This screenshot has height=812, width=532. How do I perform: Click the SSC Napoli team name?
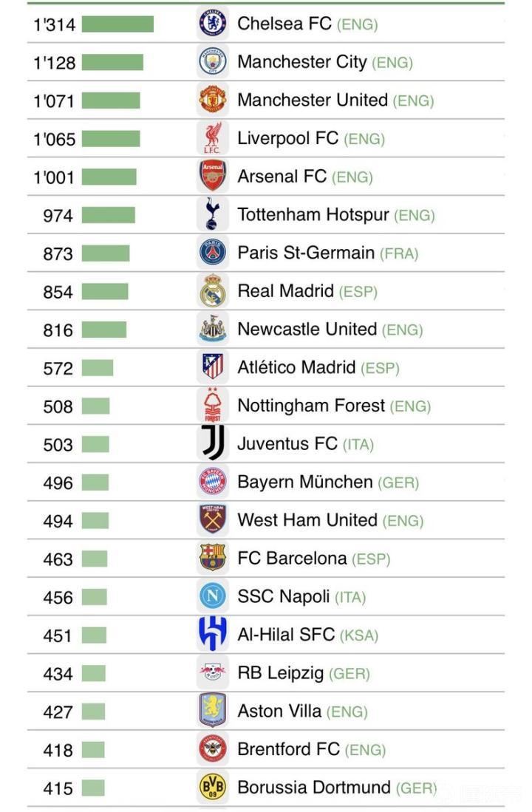pos(284,597)
